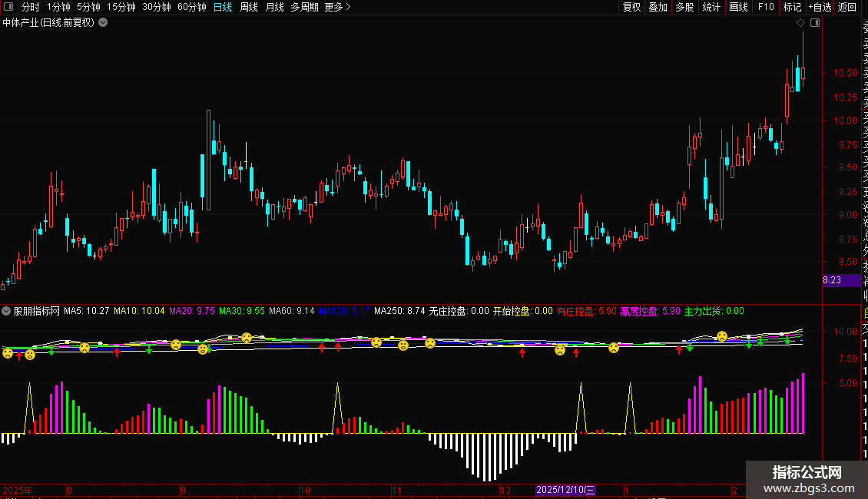868x499 pixels.
Task: Expand 更多 period options
Action: [x=338, y=7]
